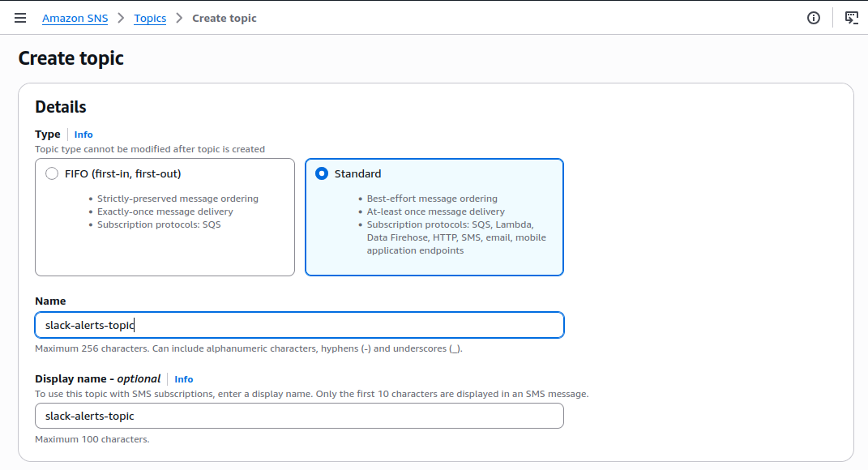Click the Standard tile's subscription protocols text
This screenshot has height=470, width=868.
[x=456, y=237]
